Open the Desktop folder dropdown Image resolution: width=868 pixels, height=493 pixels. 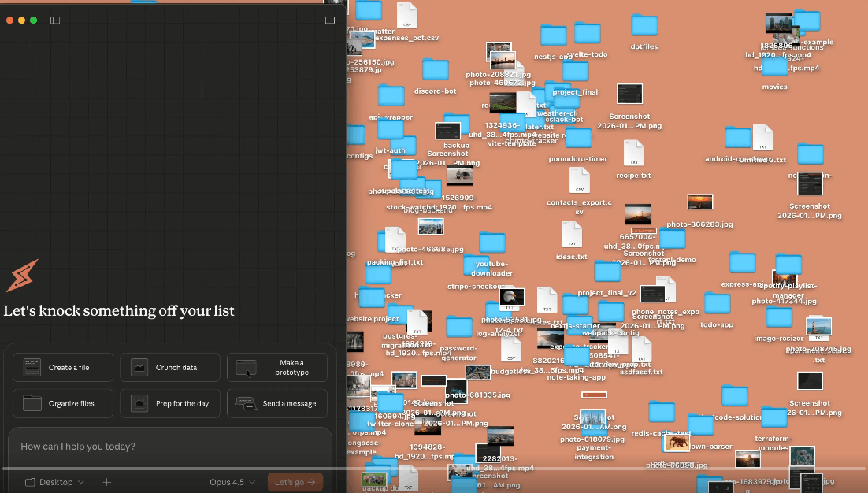[55, 482]
